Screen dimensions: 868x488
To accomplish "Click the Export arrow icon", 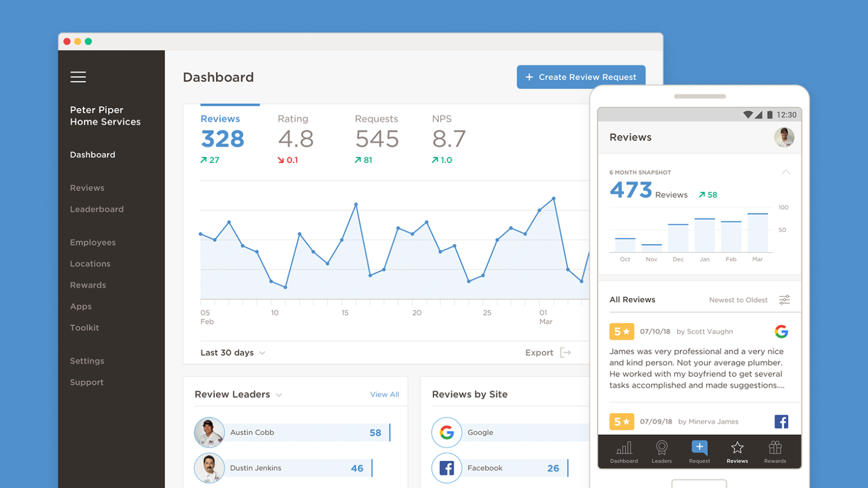I will coord(565,352).
